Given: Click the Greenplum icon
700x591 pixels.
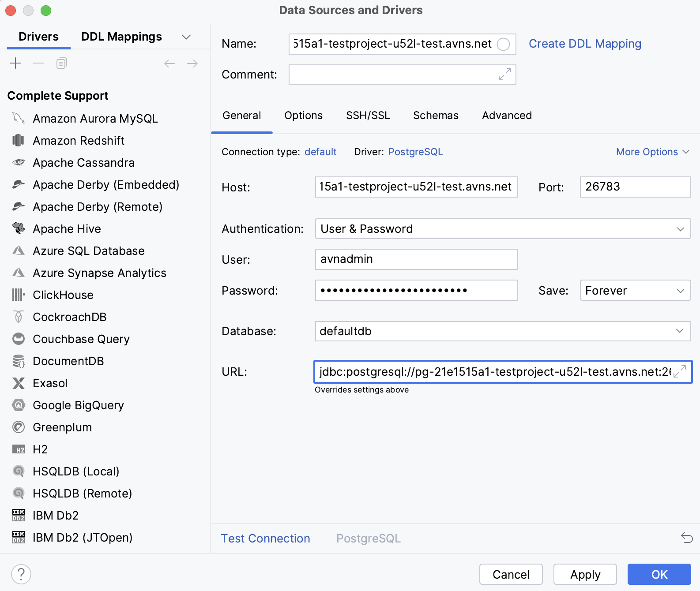Looking at the screenshot, I should tap(19, 427).
